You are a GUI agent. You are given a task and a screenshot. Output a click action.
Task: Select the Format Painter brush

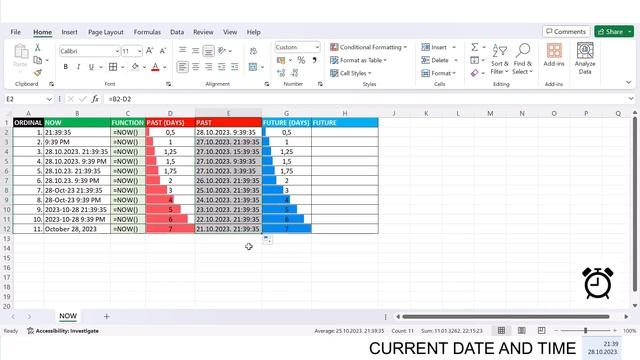click(38, 73)
